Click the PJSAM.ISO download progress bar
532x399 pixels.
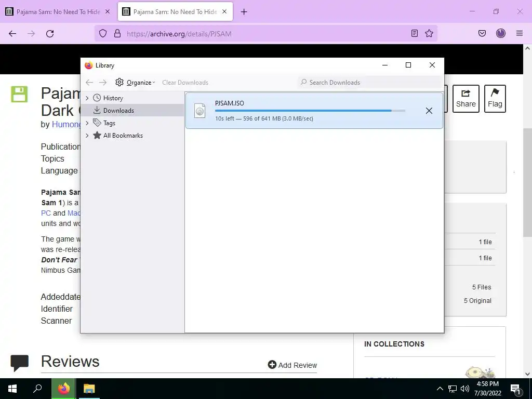(x=310, y=111)
